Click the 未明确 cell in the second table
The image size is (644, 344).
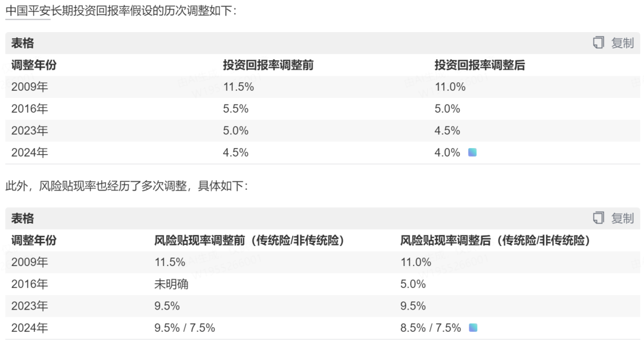(x=171, y=284)
